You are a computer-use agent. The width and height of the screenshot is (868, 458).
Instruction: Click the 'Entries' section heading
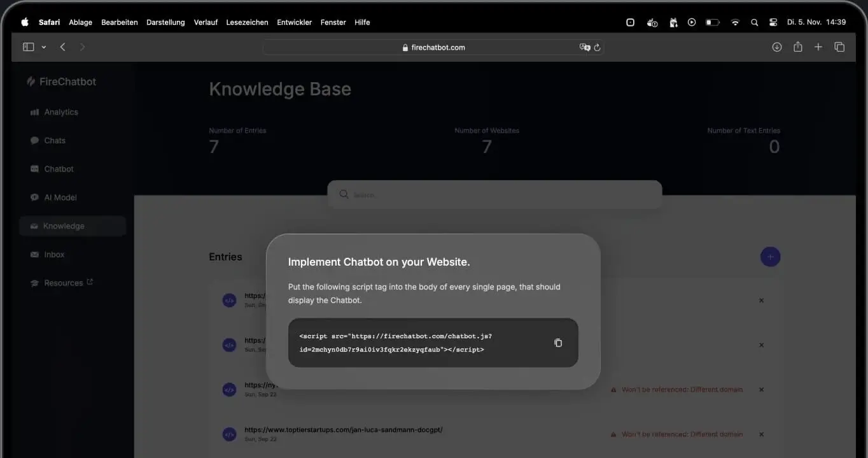coord(225,257)
